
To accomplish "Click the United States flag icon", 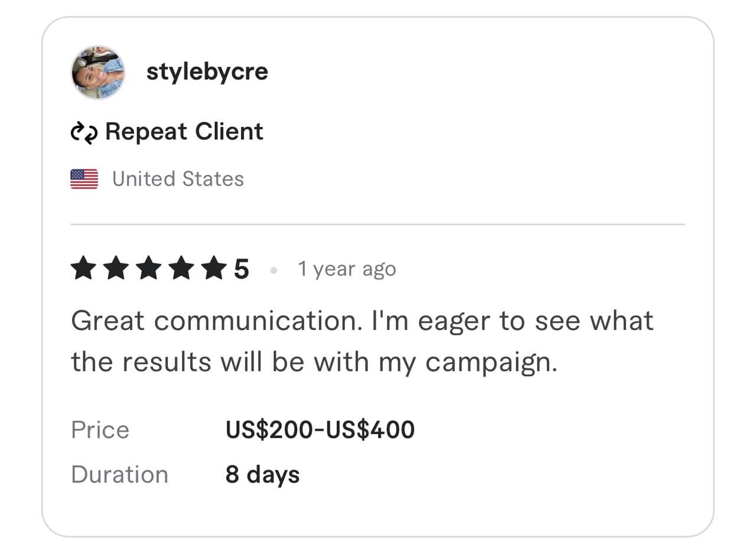I will 84,179.
